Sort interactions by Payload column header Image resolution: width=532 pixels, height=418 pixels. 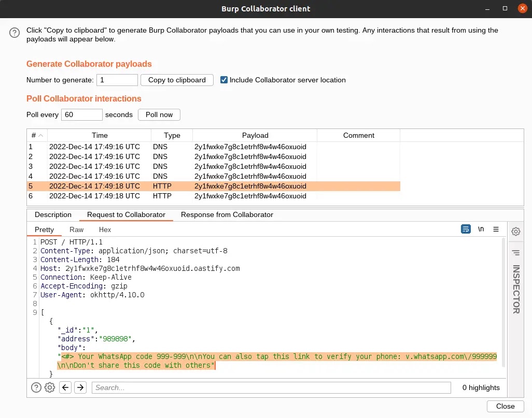coord(255,135)
